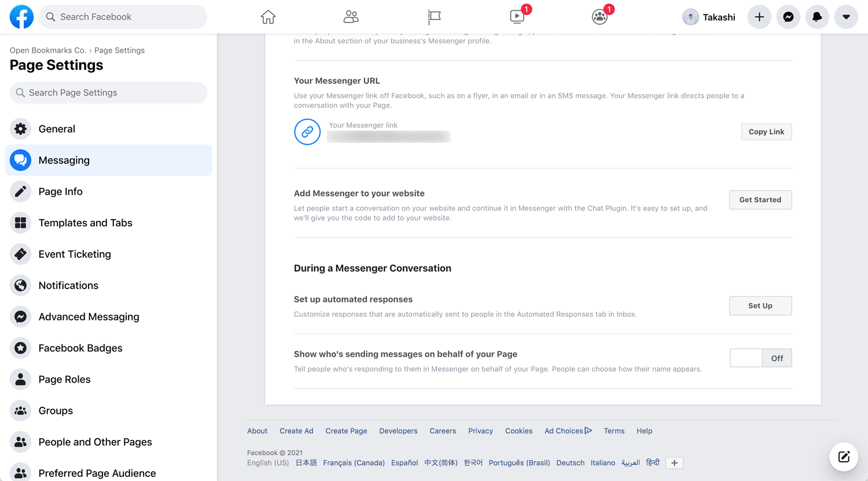Click the Search Page Settings field
The height and width of the screenshot is (481, 868).
tap(108, 92)
